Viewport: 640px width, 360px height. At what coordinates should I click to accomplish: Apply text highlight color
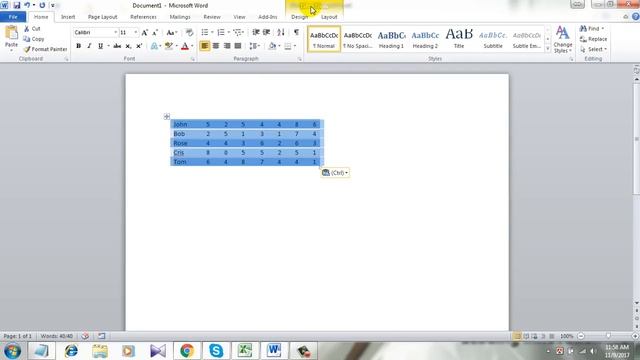[x=169, y=46]
